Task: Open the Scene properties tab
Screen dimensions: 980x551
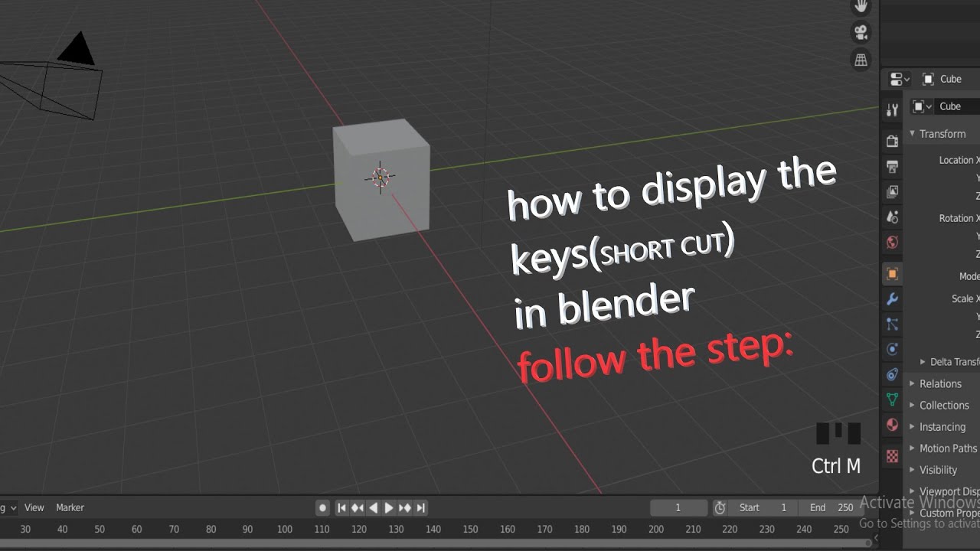Action: (892, 217)
